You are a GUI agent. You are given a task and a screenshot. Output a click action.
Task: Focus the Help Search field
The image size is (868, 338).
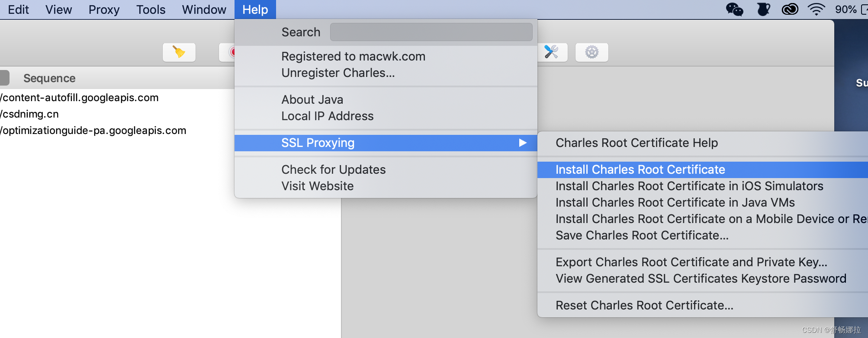pyautogui.click(x=431, y=32)
